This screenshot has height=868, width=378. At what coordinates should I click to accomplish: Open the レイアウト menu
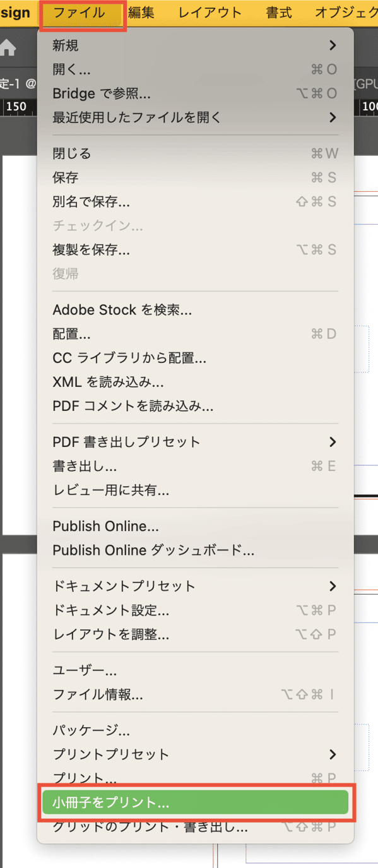[210, 13]
